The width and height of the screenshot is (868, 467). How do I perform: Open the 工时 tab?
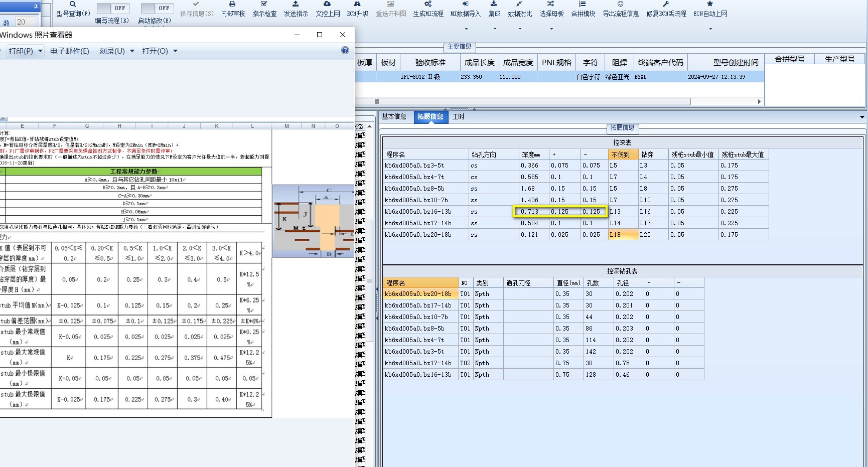458,117
